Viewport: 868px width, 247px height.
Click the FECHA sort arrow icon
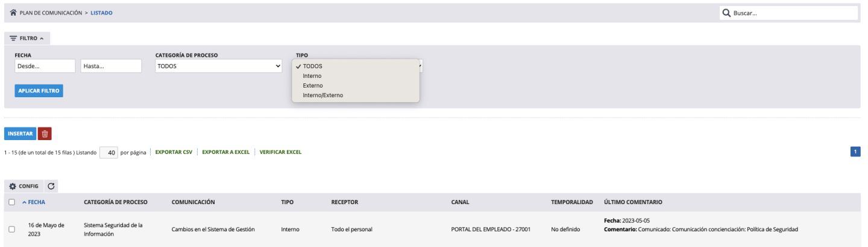[24, 202]
